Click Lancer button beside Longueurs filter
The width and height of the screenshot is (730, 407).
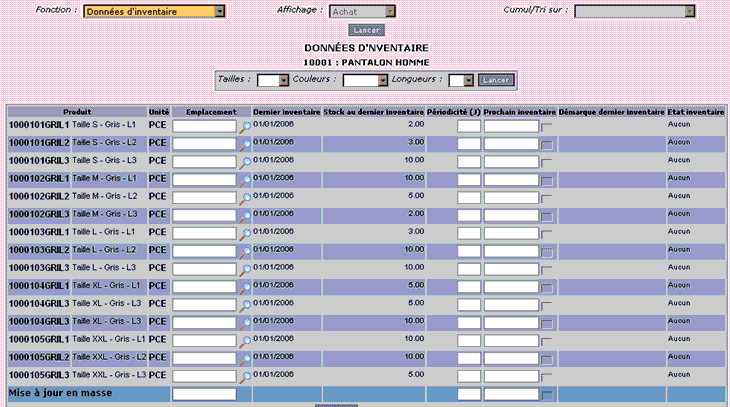pos(496,80)
